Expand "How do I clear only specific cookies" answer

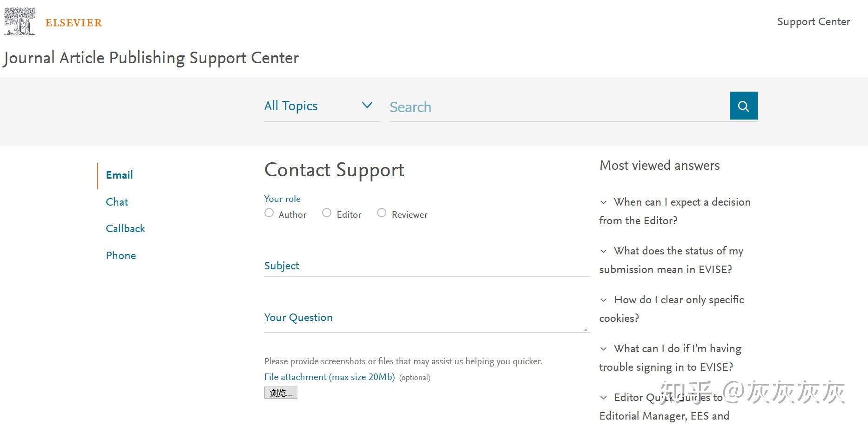click(604, 300)
